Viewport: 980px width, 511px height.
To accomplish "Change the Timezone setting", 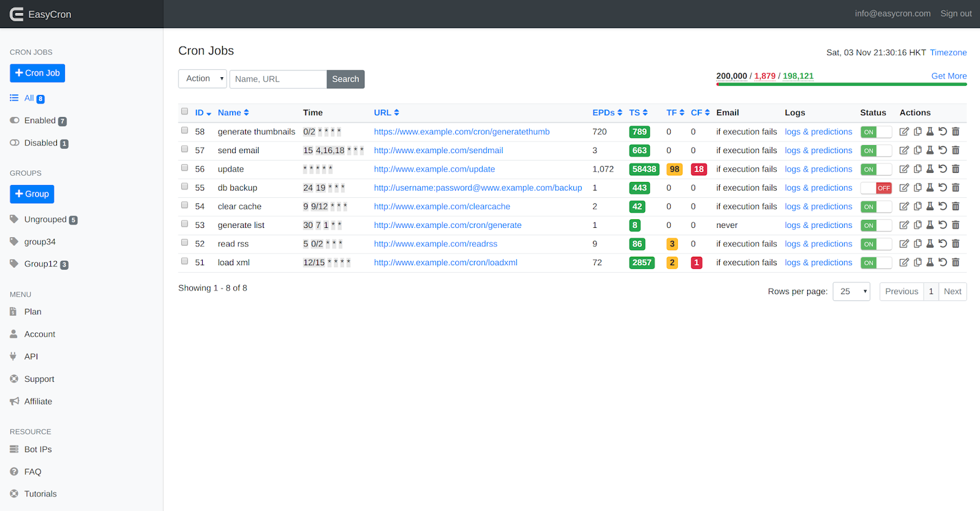I will coord(948,53).
